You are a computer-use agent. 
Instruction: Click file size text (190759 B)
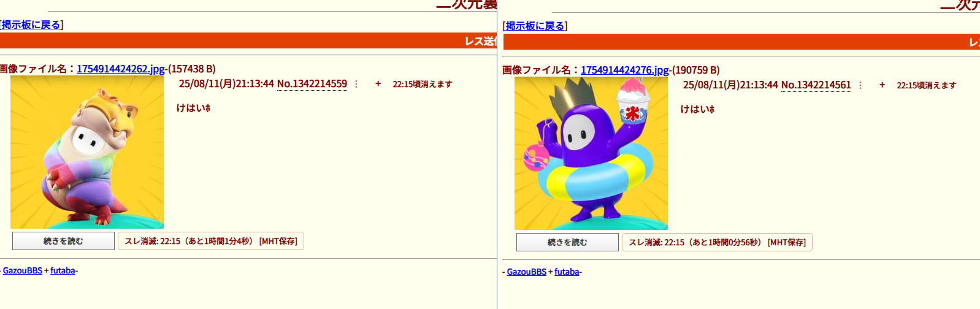pos(696,70)
